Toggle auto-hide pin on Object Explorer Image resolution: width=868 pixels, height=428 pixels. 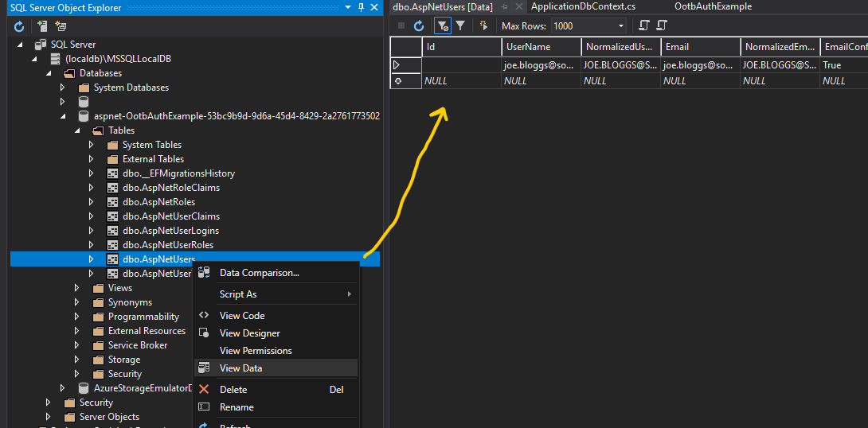pos(361,7)
